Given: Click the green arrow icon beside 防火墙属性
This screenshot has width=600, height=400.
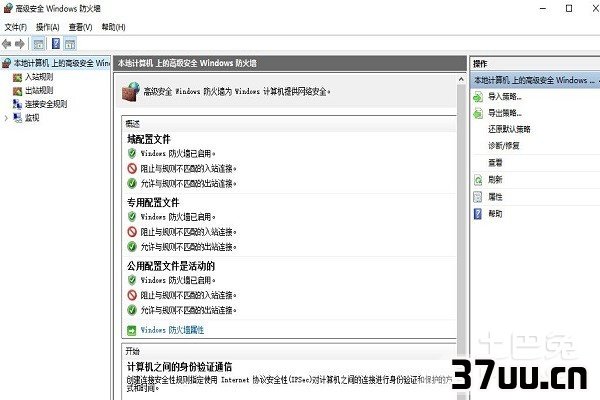Looking at the screenshot, I should click(132, 330).
